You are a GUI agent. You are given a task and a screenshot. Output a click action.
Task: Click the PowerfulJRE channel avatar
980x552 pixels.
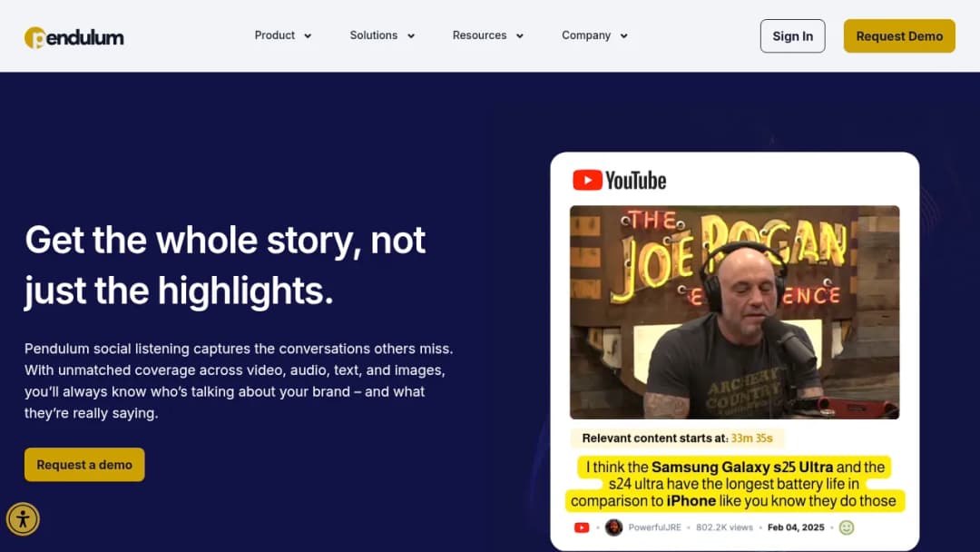coord(613,527)
